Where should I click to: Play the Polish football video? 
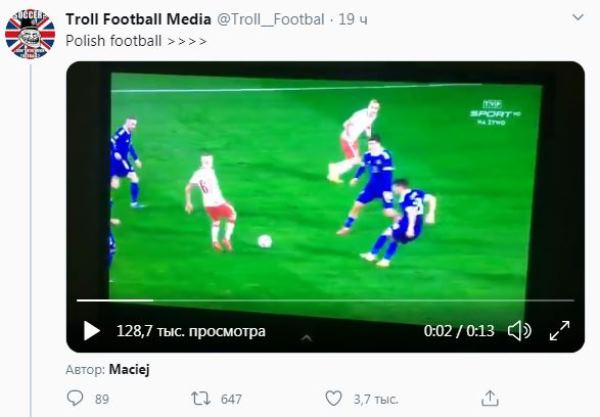[x=91, y=330]
